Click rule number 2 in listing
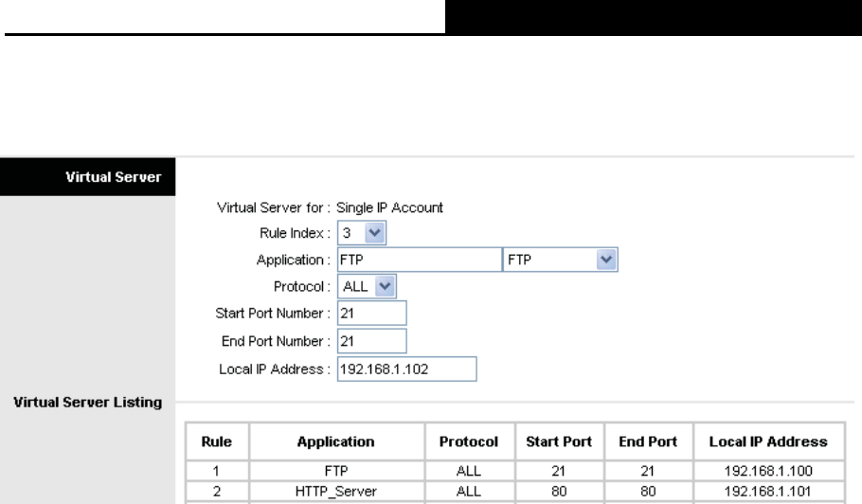Screen dimensions: 862x504 216,492
